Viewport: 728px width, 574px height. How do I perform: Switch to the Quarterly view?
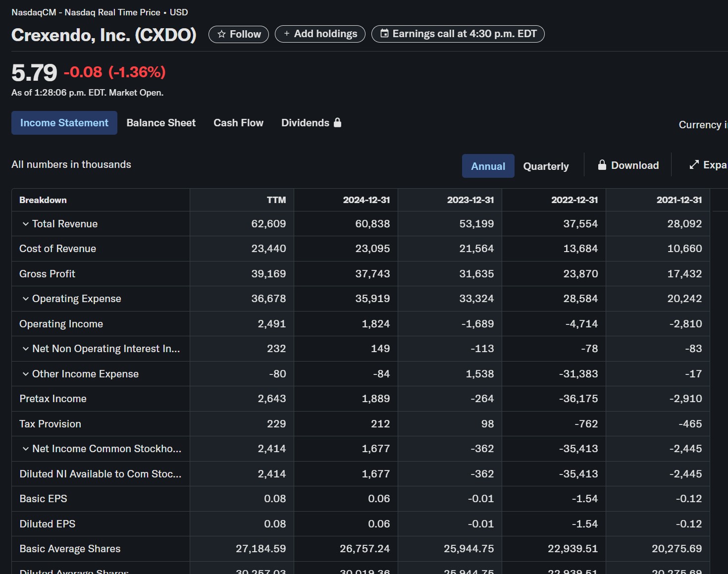point(546,166)
